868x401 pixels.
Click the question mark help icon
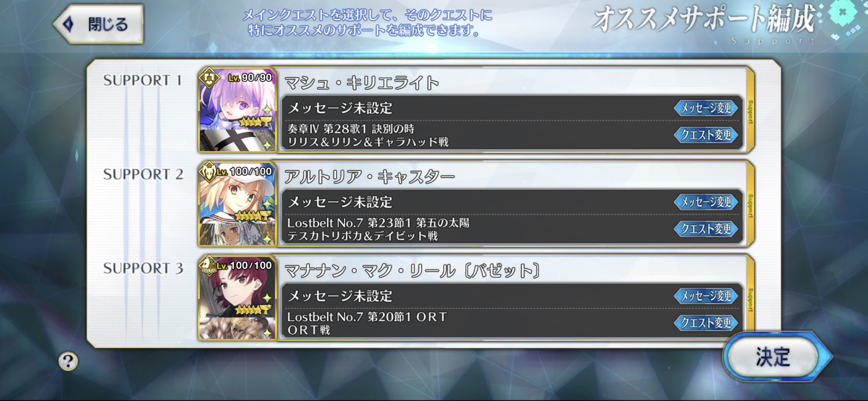[68, 361]
